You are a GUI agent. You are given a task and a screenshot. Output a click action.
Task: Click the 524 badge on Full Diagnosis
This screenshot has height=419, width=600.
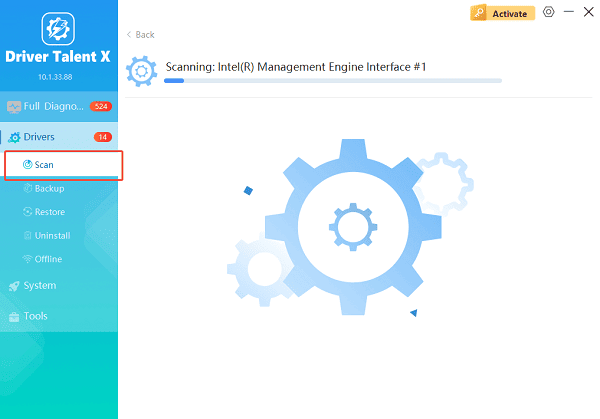[100, 106]
